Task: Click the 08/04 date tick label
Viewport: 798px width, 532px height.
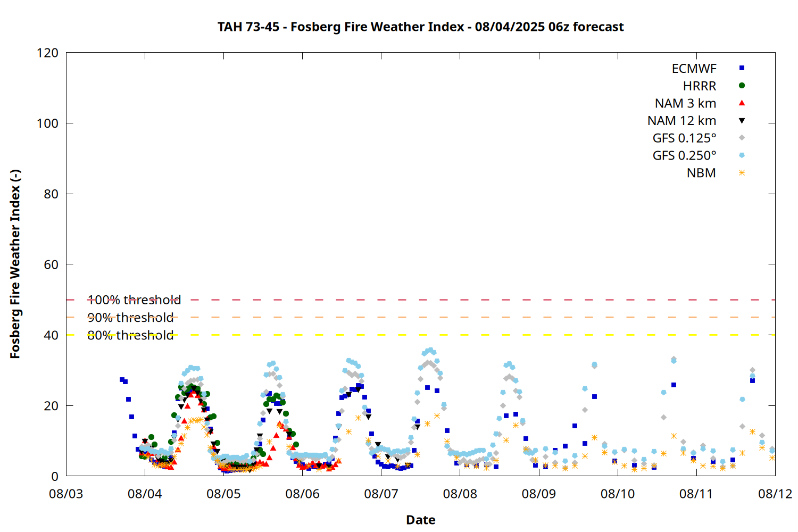Action: coord(145,494)
